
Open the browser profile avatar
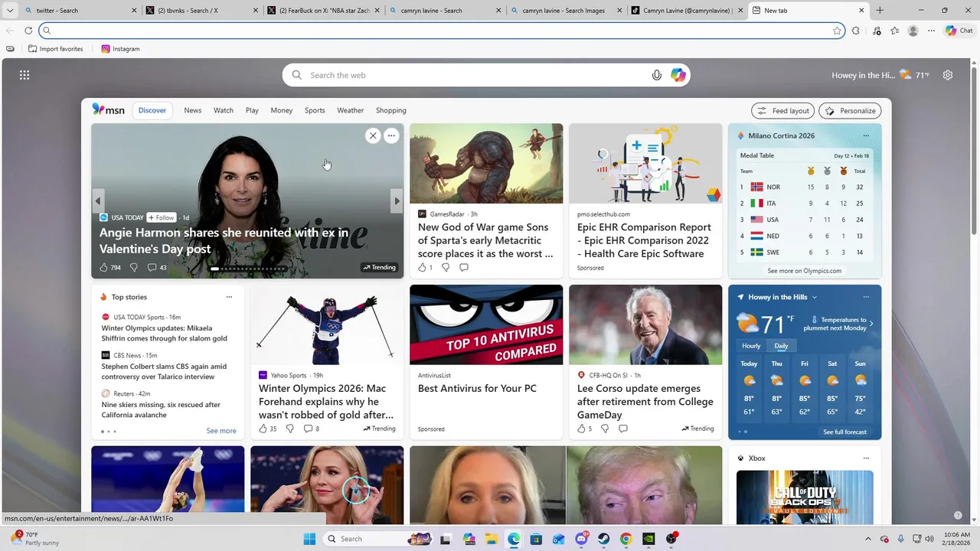913,31
